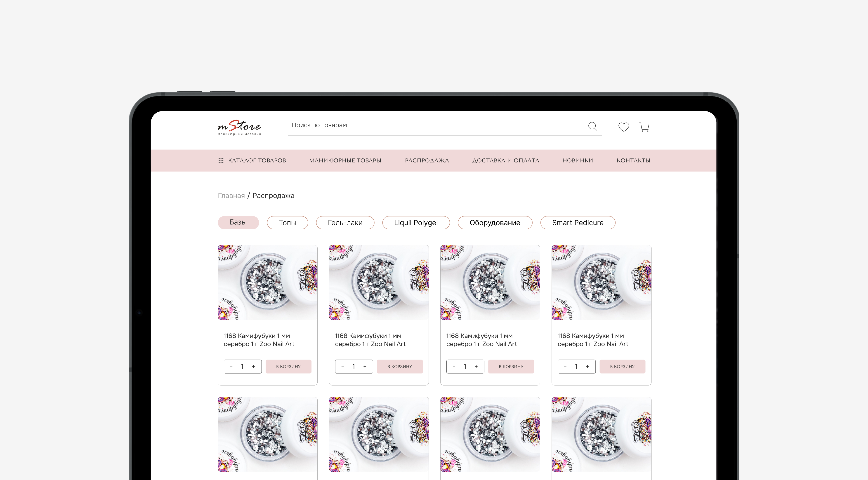The height and width of the screenshot is (480, 868).
Task: Add the second product via 'В корзину'
Action: [x=400, y=367]
